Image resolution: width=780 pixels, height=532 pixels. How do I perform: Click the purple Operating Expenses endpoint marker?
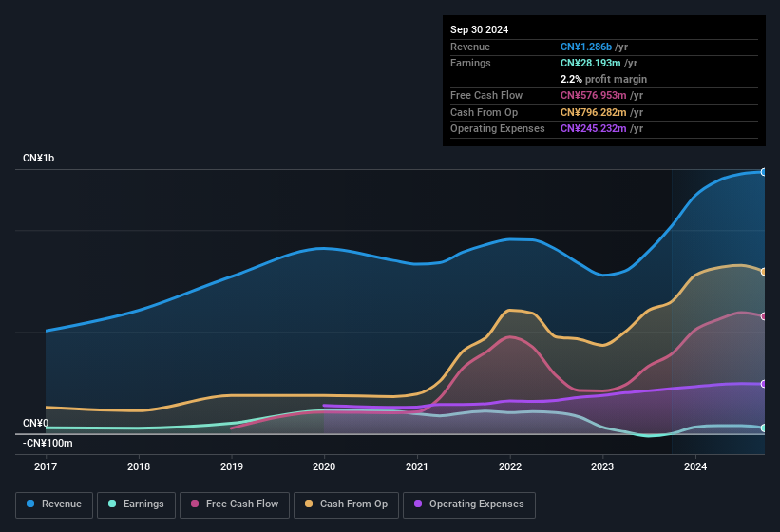click(764, 384)
